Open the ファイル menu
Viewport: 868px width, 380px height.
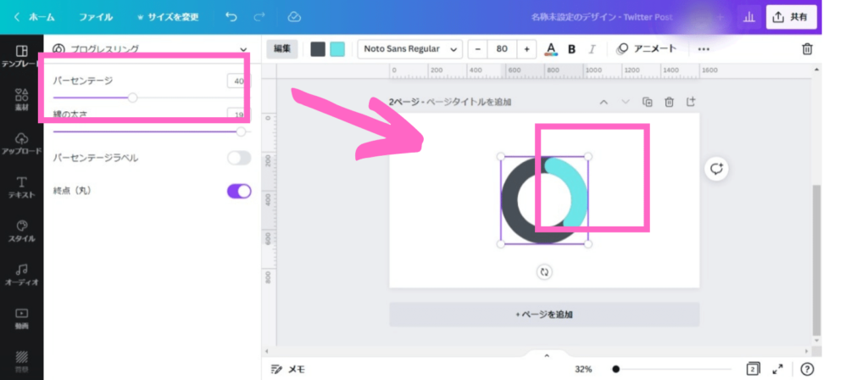click(x=96, y=17)
